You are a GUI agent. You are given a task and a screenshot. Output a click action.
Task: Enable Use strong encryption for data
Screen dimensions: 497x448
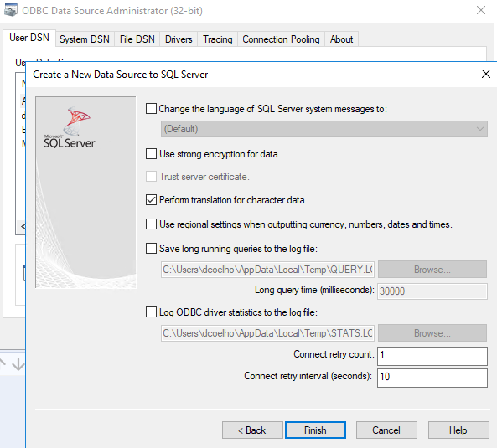click(x=151, y=154)
